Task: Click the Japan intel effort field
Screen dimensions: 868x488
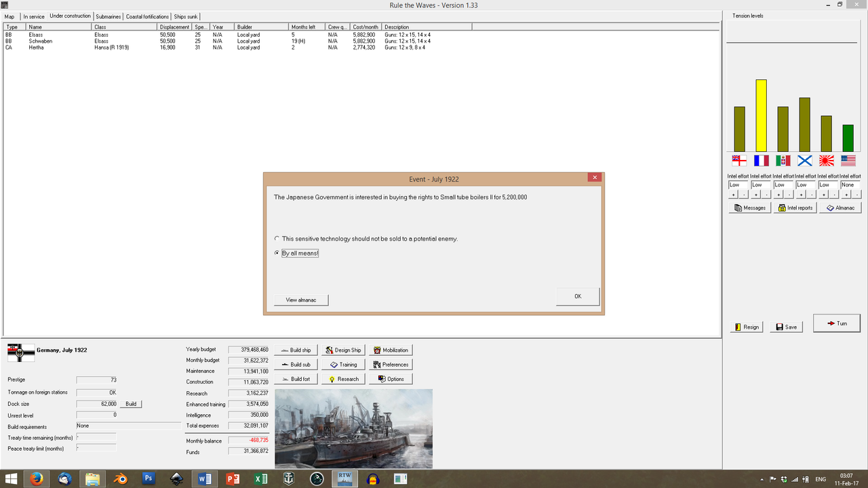Action: (x=828, y=184)
